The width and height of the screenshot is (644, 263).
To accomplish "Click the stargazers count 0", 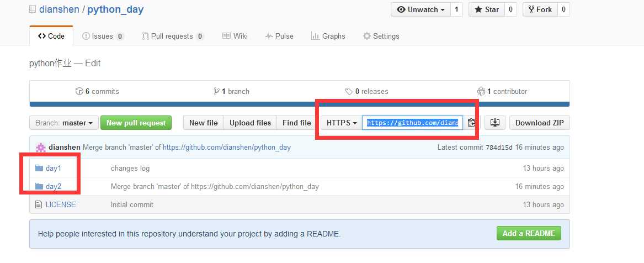I will click(510, 9).
